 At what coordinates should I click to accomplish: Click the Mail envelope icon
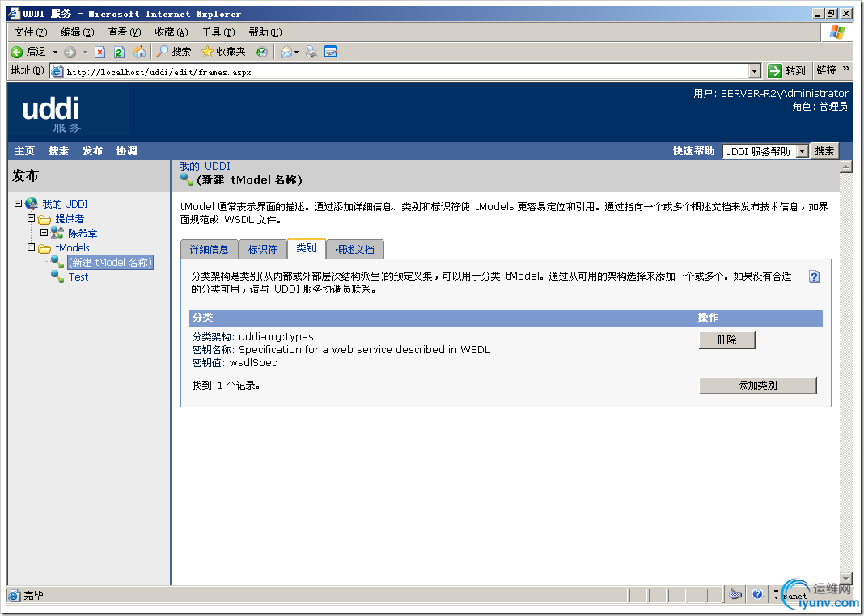[x=286, y=52]
